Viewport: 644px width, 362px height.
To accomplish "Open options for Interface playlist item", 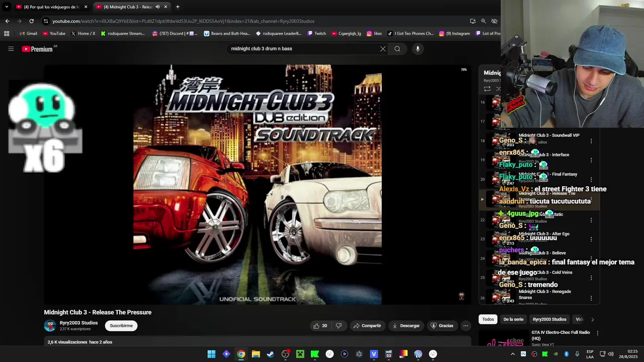I will (x=591, y=160).
